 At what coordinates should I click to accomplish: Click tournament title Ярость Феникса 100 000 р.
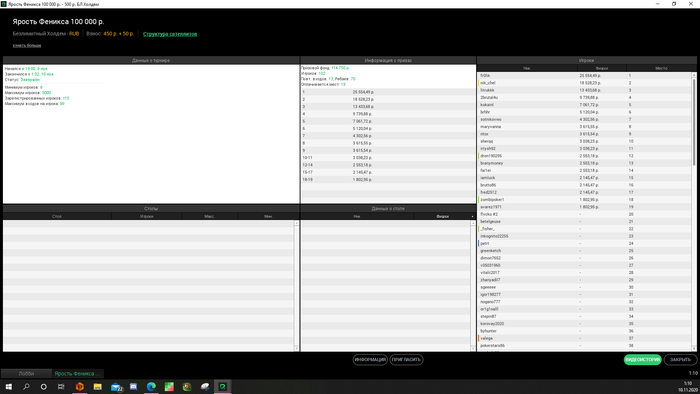pos(58,21)
